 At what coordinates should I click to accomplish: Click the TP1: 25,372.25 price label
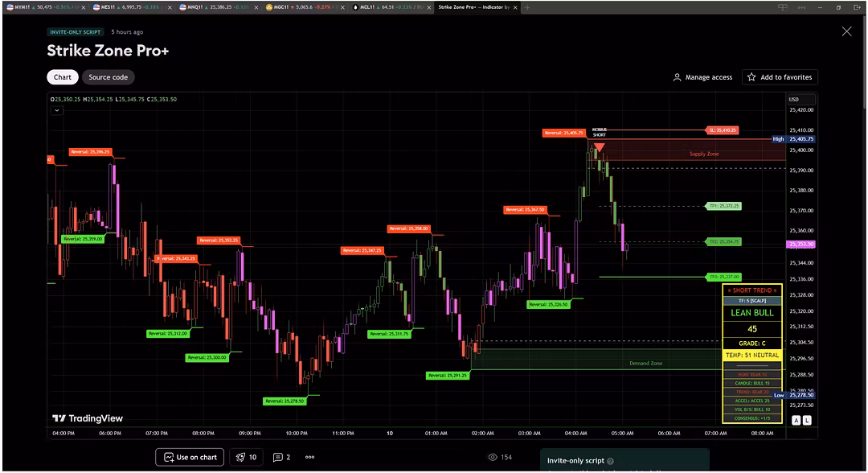(723, 206)
